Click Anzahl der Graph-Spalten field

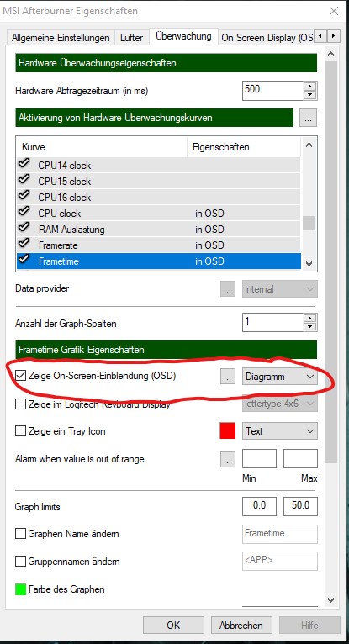pyautogui.click(x=272, y=322)
